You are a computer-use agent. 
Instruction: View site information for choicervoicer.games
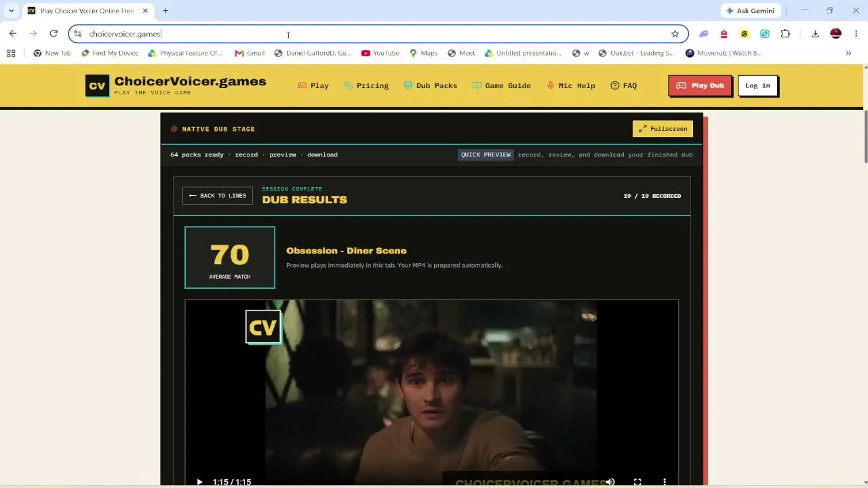tap(78, 34)
